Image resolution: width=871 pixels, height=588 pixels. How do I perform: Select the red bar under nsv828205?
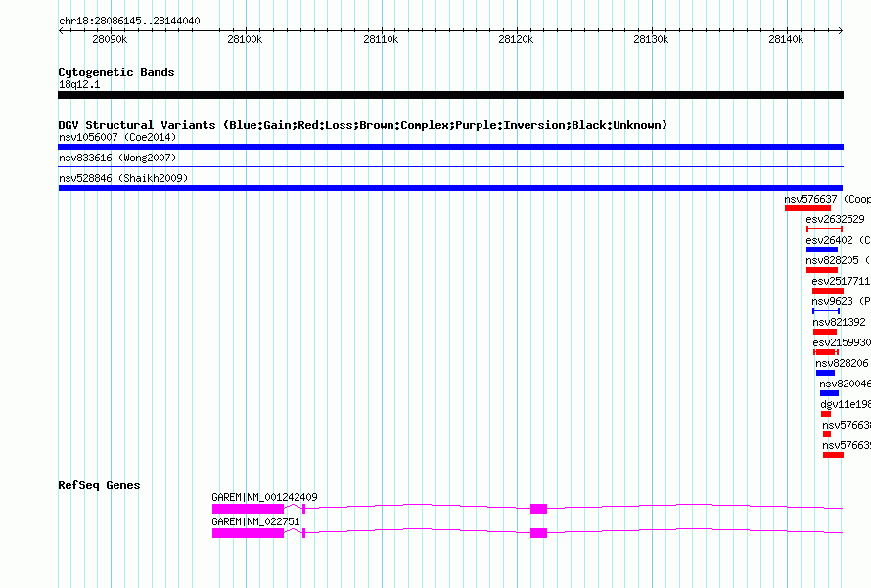click(822, 270)
